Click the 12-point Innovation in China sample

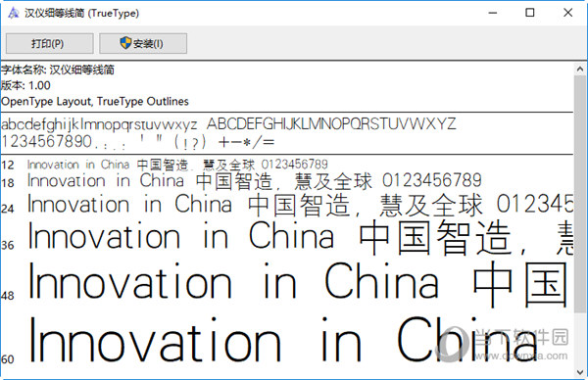[x=177, y=165]
